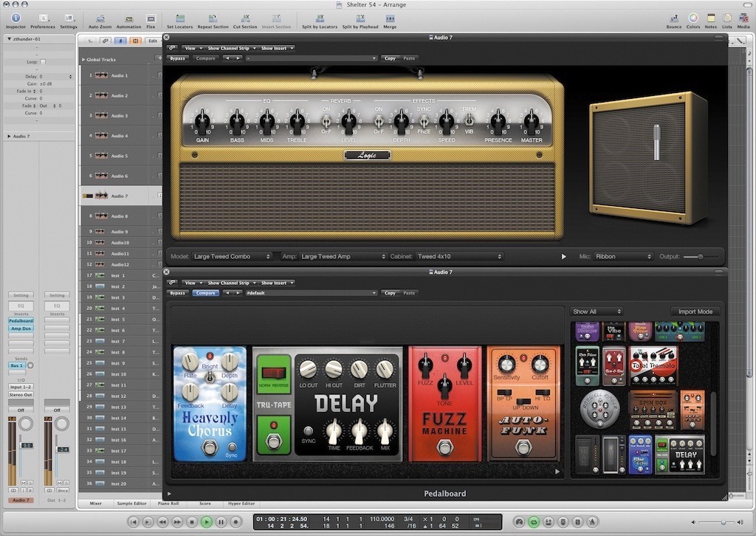Click the Record transport button
This screenshot has height=536, width=756.
236,521
